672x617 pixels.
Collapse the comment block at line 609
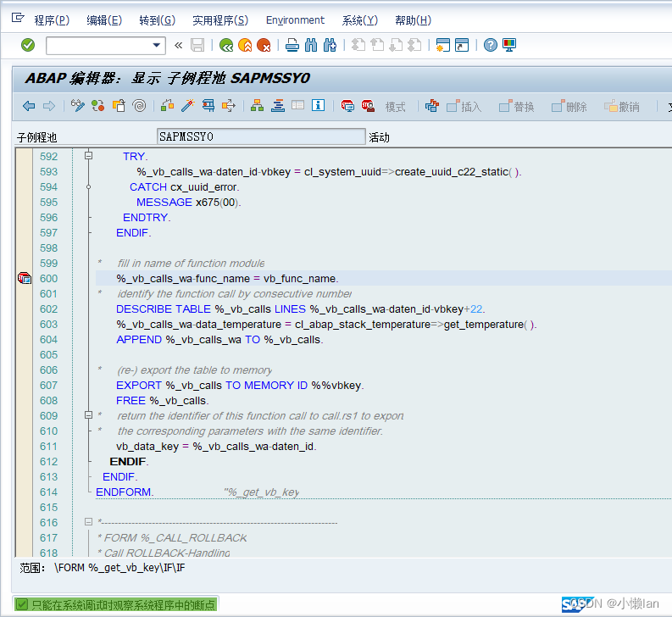tap(89, 415)
